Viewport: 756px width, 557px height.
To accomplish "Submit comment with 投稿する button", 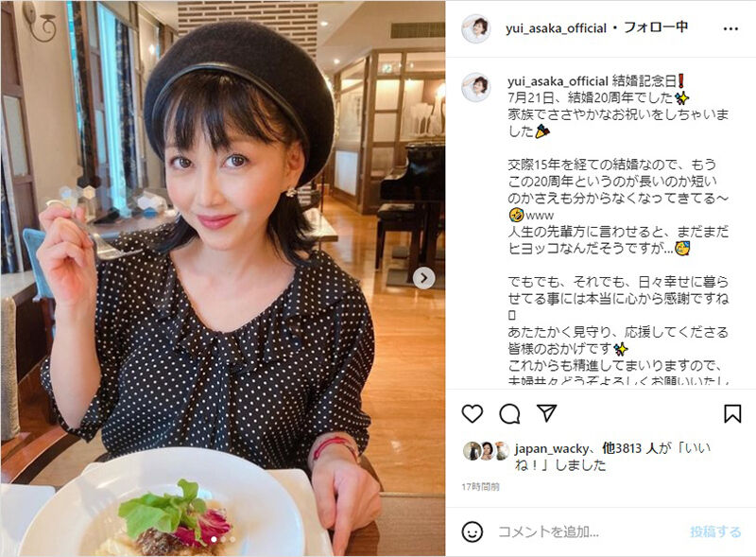I will click(715, 531).
